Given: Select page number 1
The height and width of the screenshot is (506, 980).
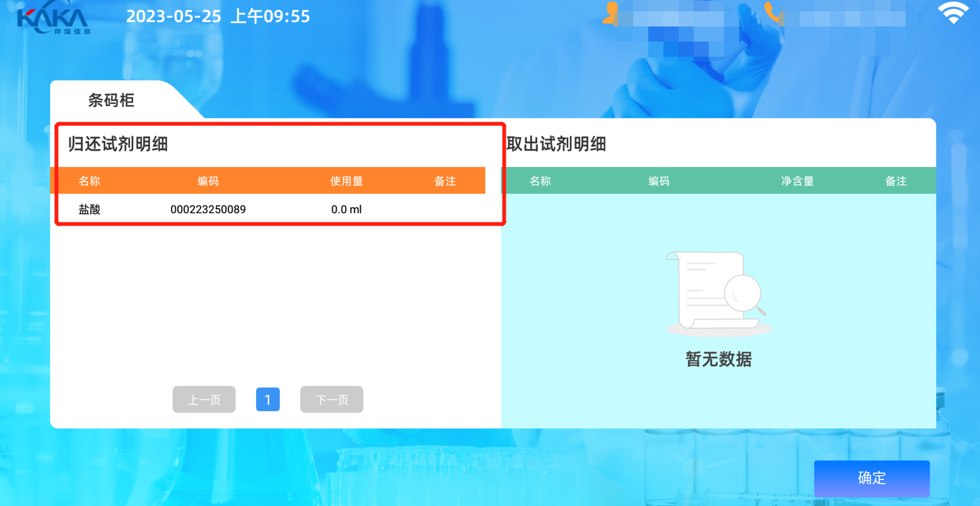Looking at the screenshot, I should pyautogui.click(x=267, y=400).
